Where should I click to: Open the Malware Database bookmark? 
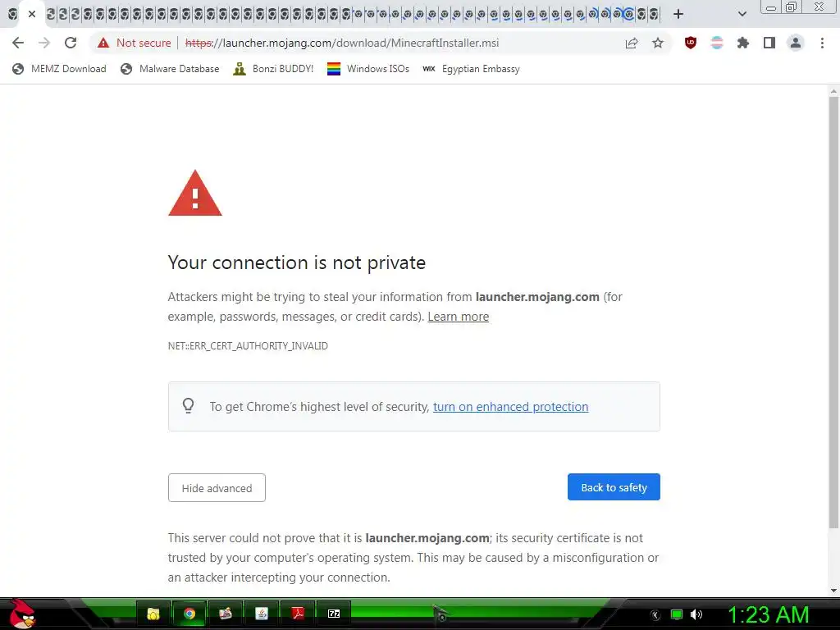click(170, 69)
